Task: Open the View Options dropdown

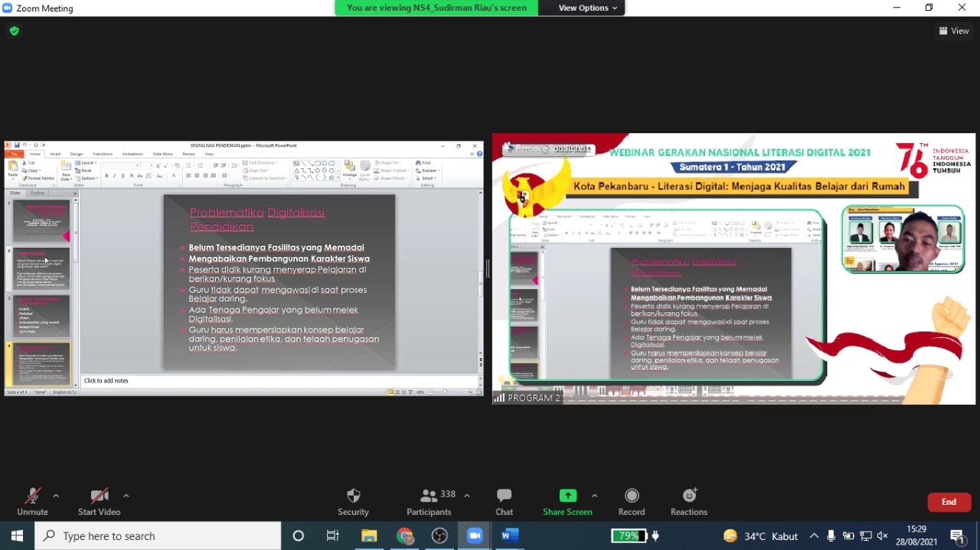Action: click(x=587, y=8)
